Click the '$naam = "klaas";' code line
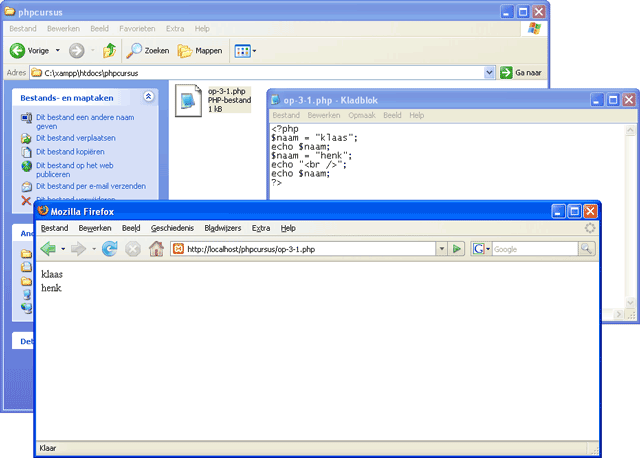The width and height of the screenshot is (640, 458). click(314, 138)
